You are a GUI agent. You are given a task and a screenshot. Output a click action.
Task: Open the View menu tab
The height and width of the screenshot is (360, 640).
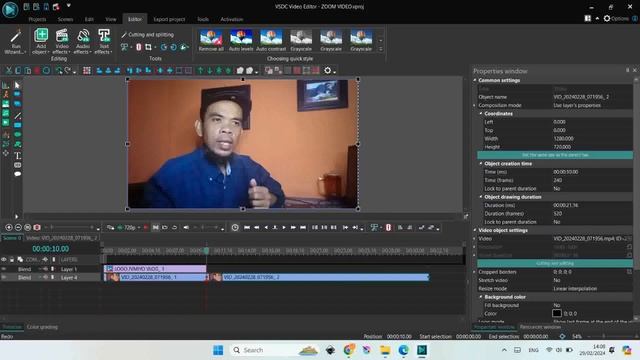click(111, 19)
